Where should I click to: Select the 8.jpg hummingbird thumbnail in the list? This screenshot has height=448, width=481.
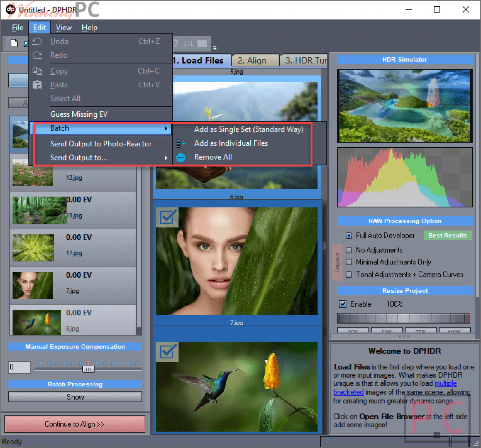point(37,322)
